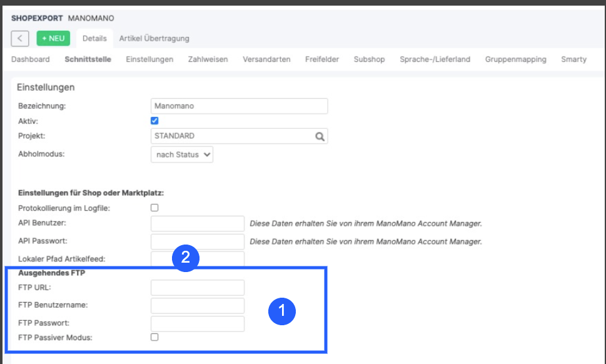Focus the Bezeichnung field containing Manomano

point(240,106)
